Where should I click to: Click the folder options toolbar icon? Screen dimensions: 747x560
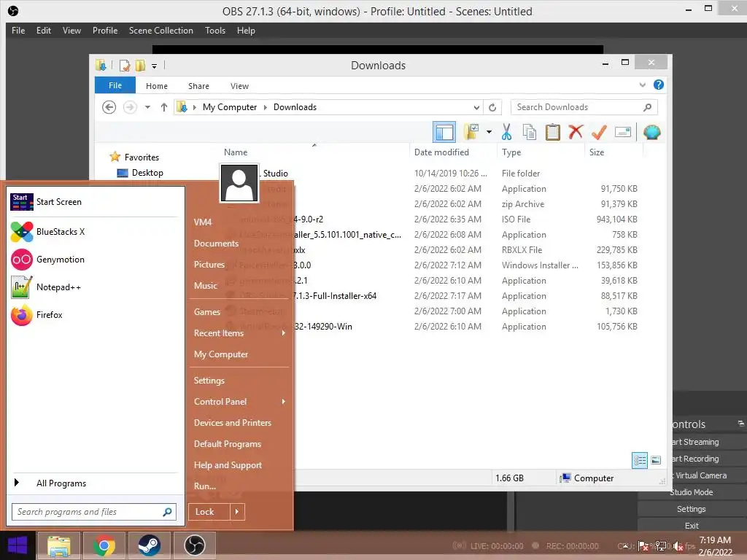471,132
